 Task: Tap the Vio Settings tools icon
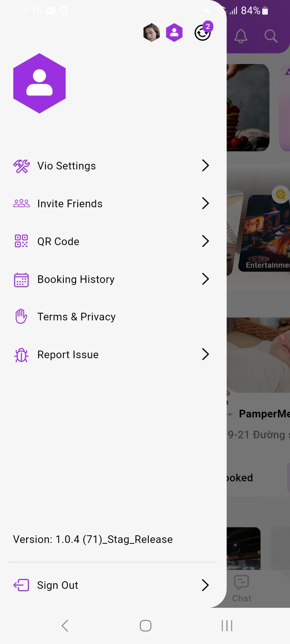[21, 166]
